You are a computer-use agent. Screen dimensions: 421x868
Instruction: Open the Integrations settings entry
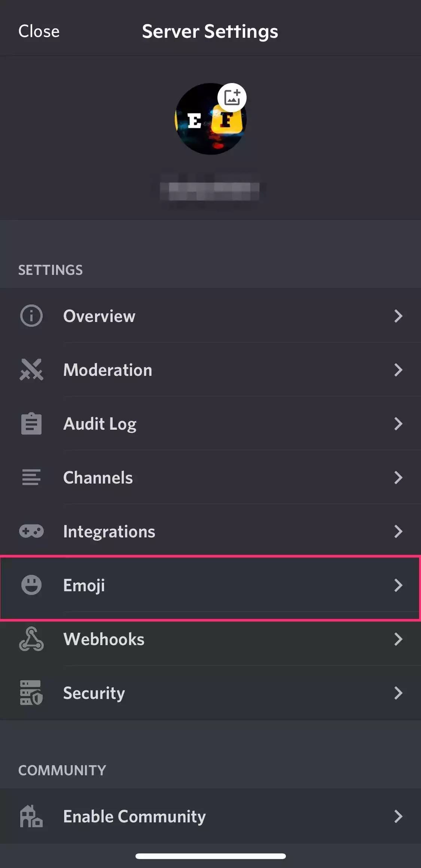pos(109,531)
